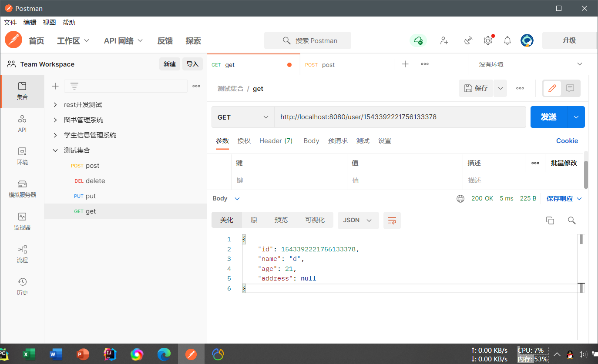The height and width of the screenshot is (364, 598).
Task: Open the Cookie link
Action: coord(567,141)
